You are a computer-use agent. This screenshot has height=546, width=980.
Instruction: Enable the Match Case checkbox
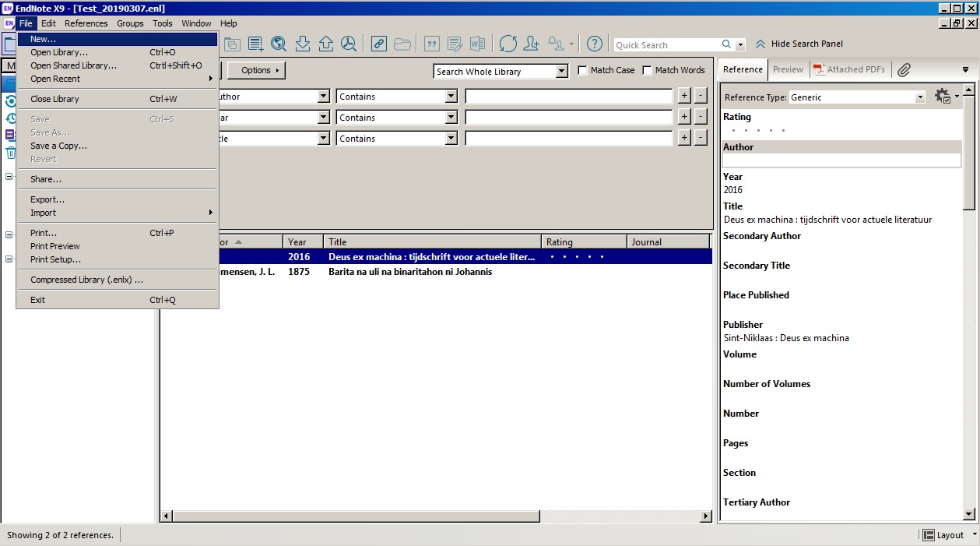click(582, 70)
